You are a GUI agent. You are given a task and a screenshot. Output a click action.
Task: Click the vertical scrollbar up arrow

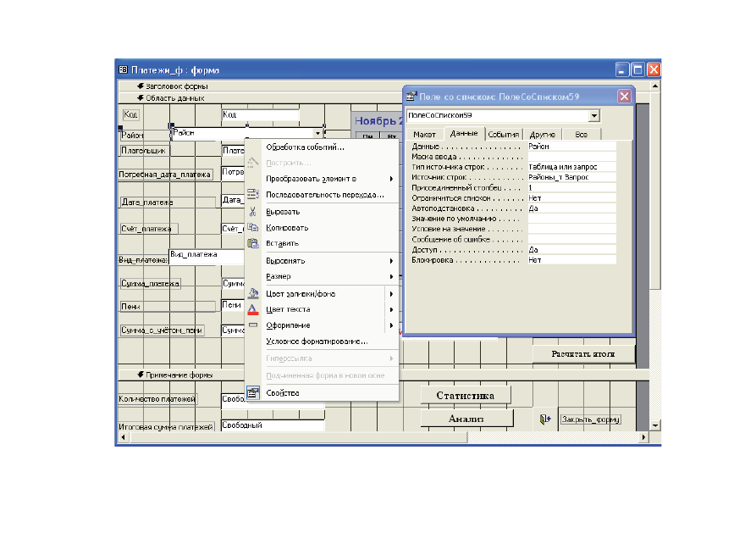[x=655, y=86]
